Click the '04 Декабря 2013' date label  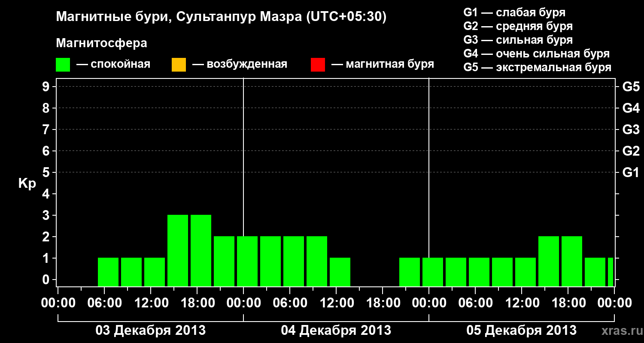(x=336, y=331)
